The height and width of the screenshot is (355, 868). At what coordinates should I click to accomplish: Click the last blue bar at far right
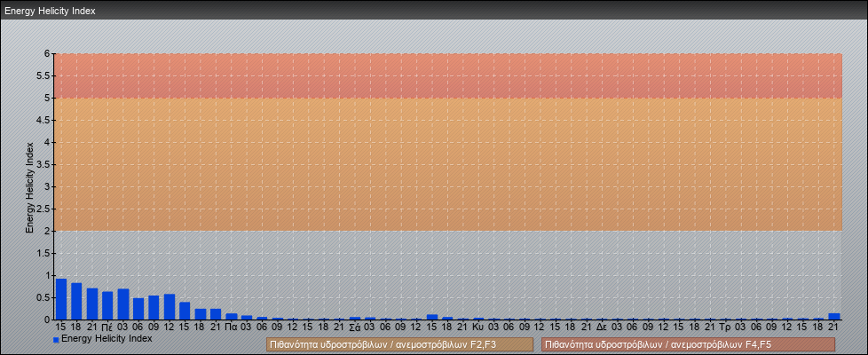tap(833, 316)
